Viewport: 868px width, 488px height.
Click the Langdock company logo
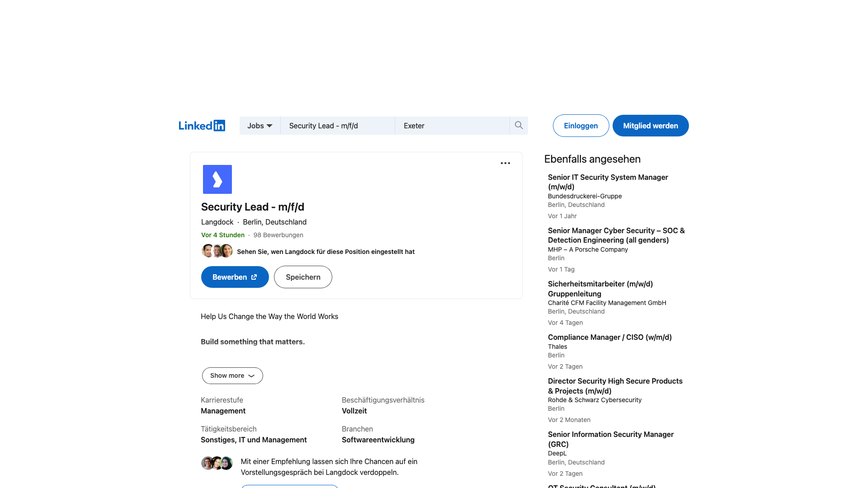[217, 179]
